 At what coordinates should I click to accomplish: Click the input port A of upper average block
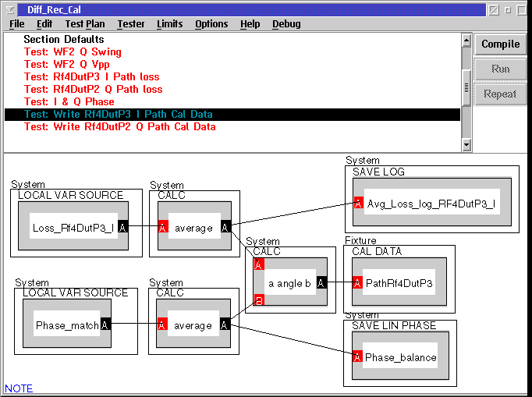164,227
